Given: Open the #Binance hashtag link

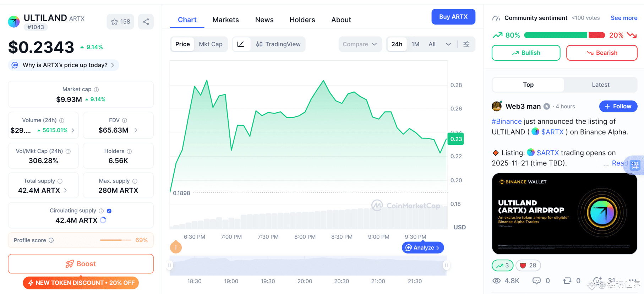Looking at the screenshot, I should (507, 121).
